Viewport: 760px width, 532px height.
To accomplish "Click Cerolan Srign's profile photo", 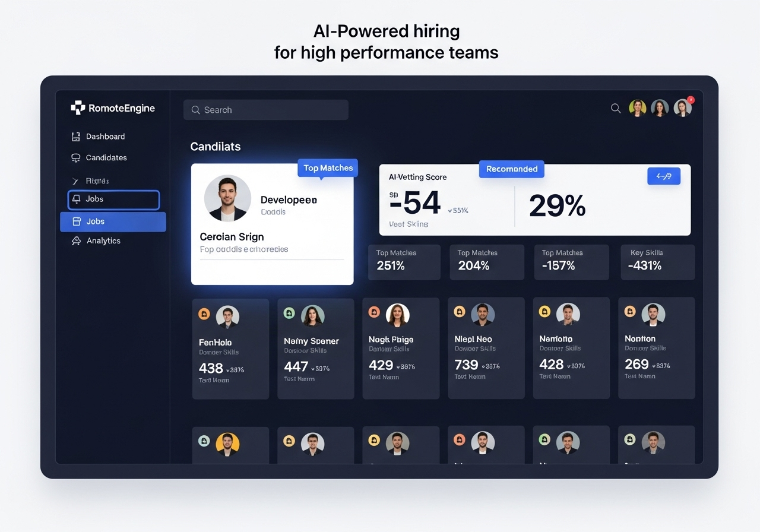I will pyautogui.click(x=227, y=198).
